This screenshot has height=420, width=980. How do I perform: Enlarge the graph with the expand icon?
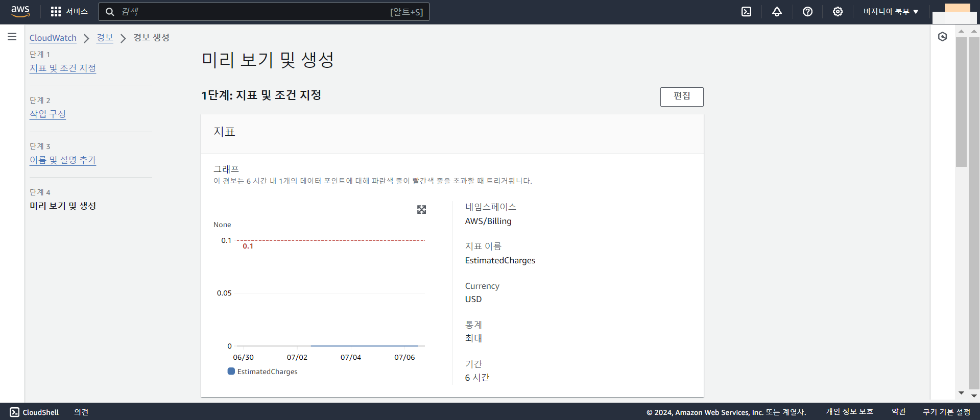pos(421,210)
